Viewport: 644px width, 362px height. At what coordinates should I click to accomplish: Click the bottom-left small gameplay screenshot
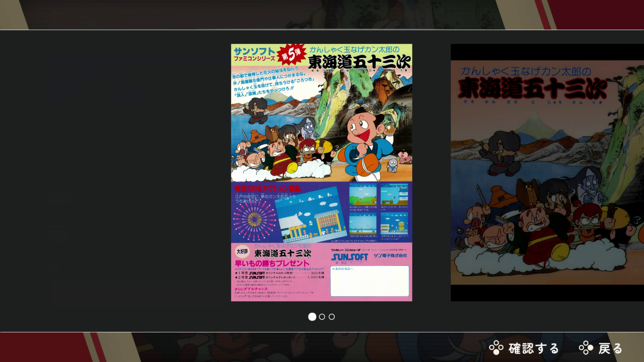coord(363,224)
